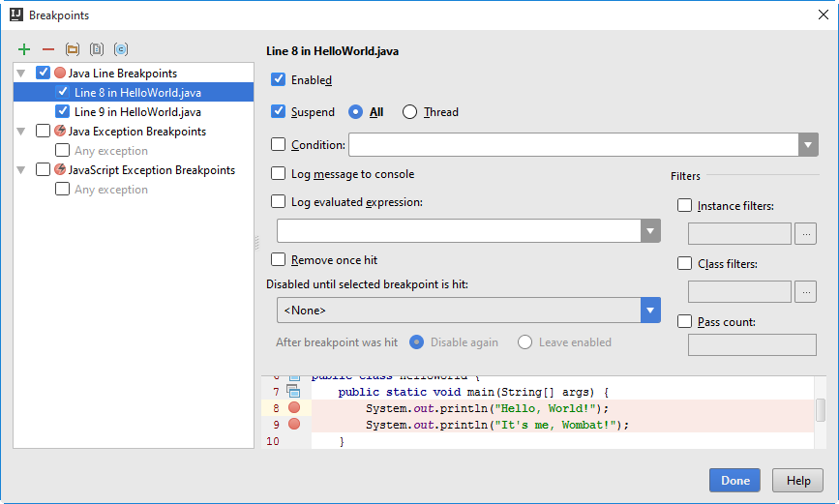Click the Pass count text field
This screenshot has height=504, width=839.
752,345
